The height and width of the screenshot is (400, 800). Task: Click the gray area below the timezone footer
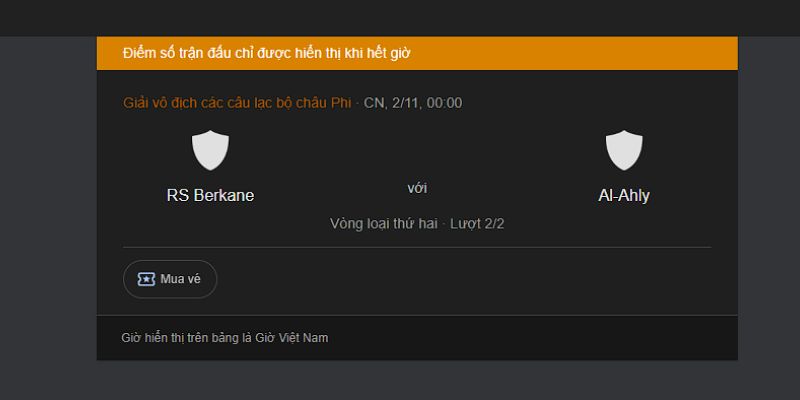point(417,380)
